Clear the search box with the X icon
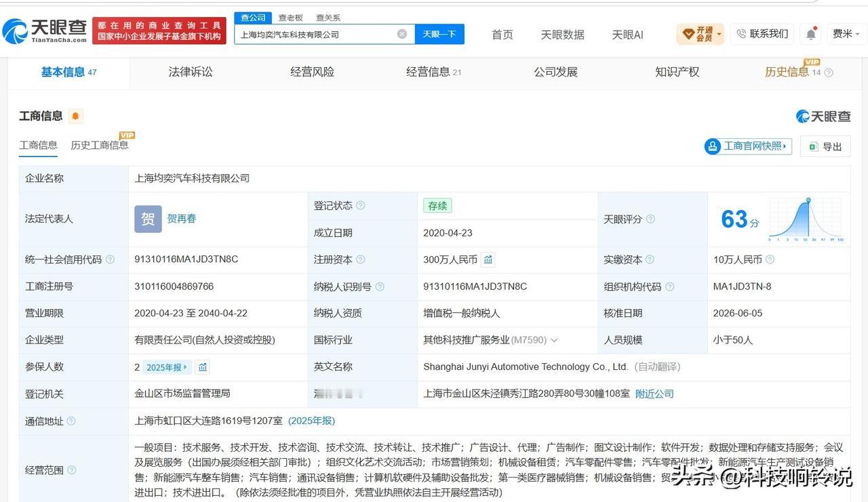 click(x=402, y=34)
